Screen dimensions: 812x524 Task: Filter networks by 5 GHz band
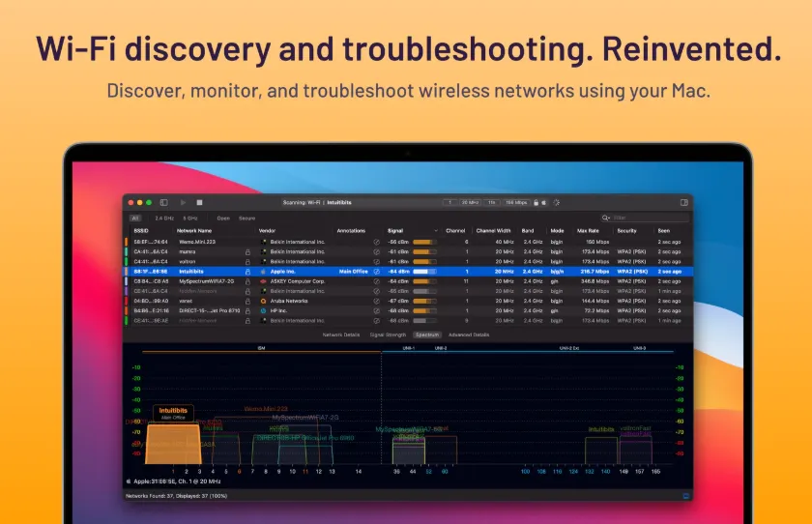pyautogui.click(x=190, y=218)
